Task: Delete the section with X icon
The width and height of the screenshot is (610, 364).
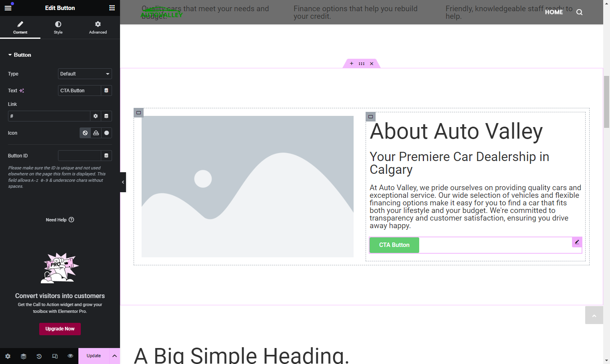Action: coord(372,64)
